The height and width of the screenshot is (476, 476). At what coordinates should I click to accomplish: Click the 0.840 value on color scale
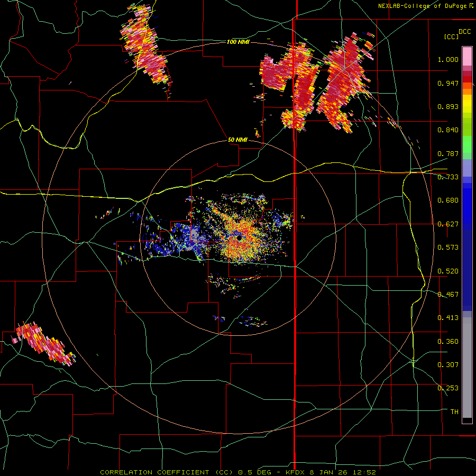click(448, 130)
